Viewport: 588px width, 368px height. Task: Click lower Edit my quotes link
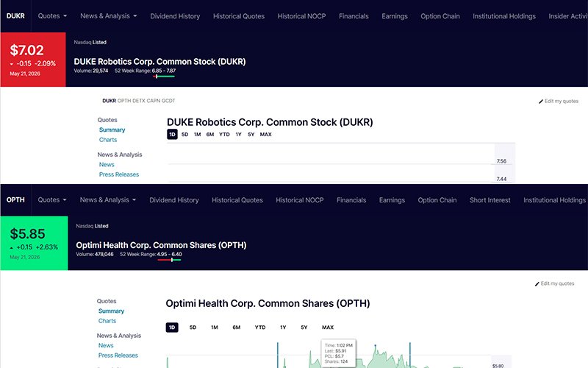(557, 283)
